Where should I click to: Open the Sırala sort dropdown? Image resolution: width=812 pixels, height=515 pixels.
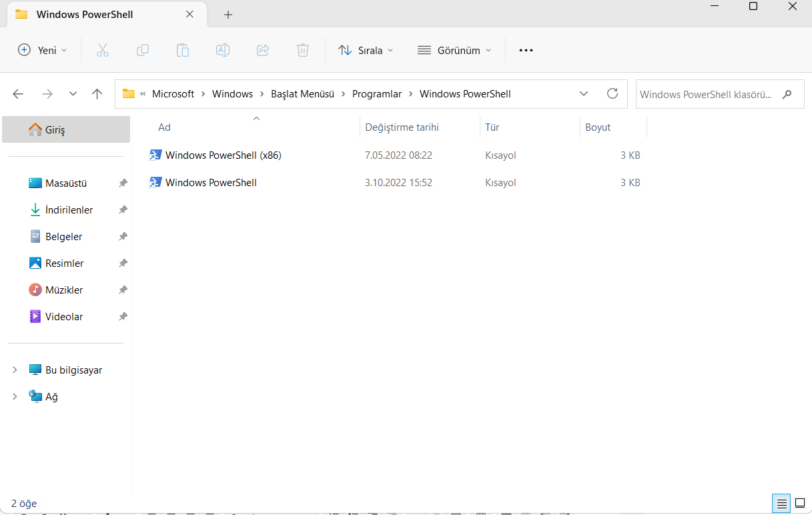(x=366, y=50)
